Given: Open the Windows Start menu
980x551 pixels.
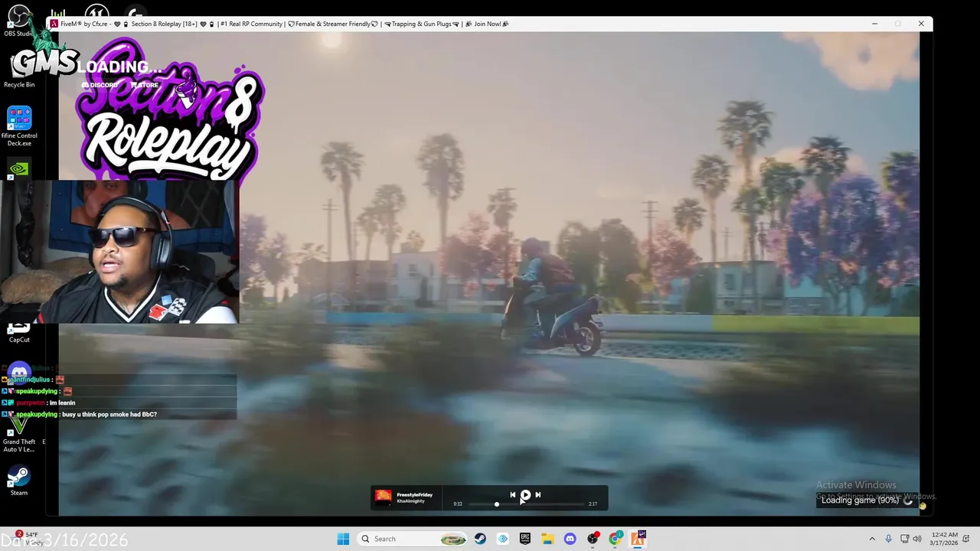Looking at the screenshot, I should point(343,539).
